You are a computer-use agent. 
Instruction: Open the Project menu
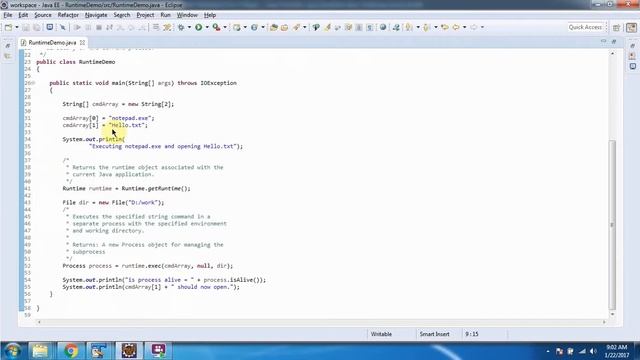(x=145, y=15)
